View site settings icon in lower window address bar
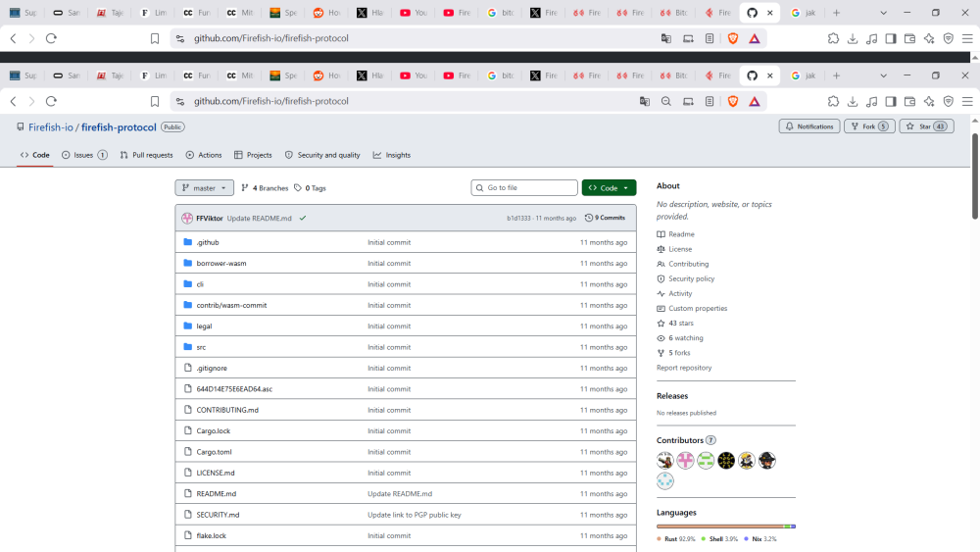The height and width of the screenshot is (552, 980). (x=180, y=101)
